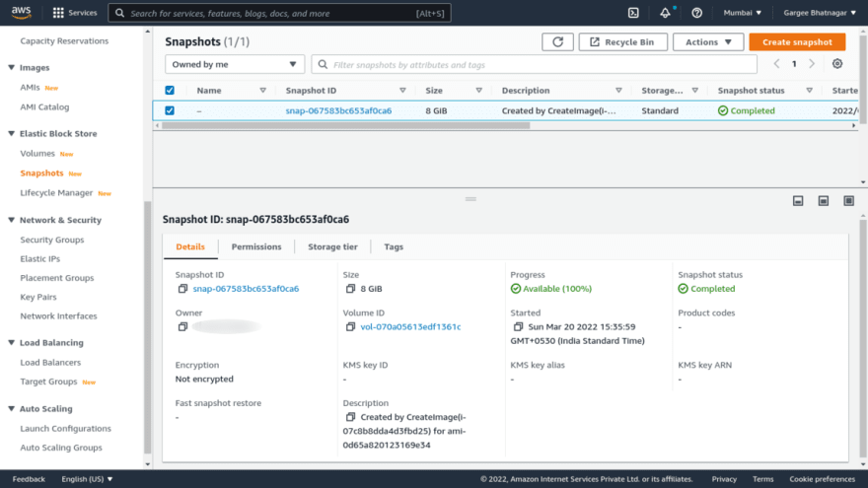The width and height of the screenshot is (868, 488).
Task: Copy the Started timestamp
Action: click(x=518, y=327)
